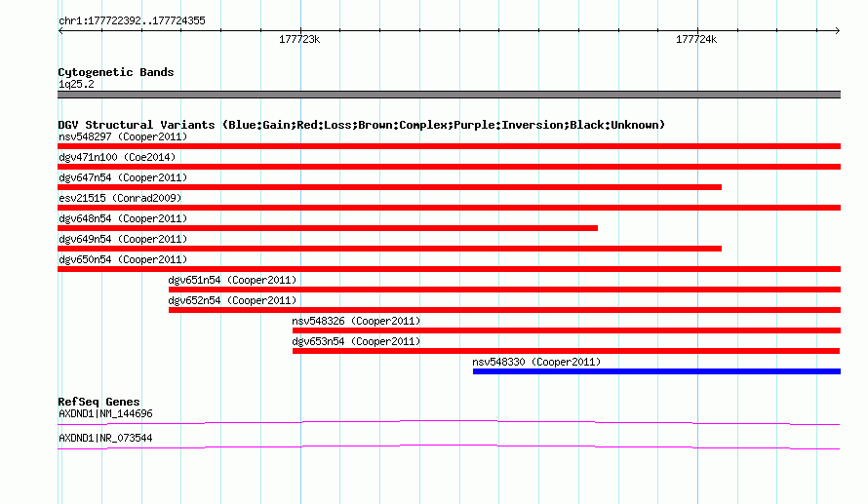Click the AXDND1|NM_144696 gene label
The height and width of the screenshot is (504, 868).
(x=105, y=413)
